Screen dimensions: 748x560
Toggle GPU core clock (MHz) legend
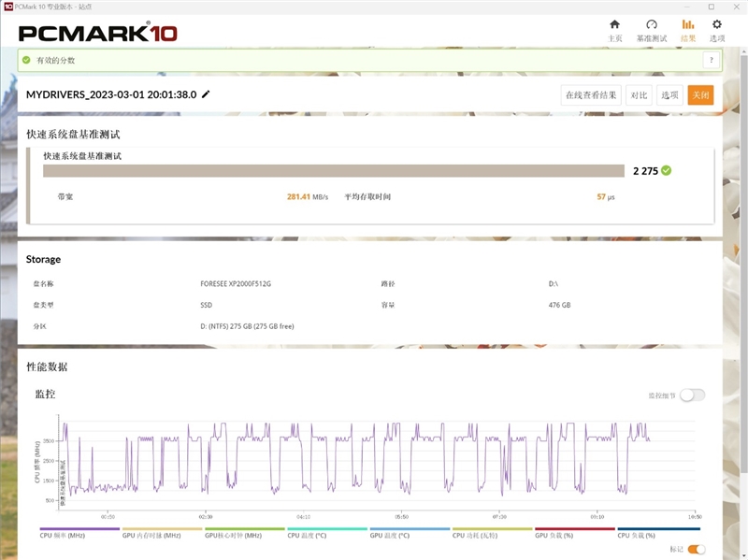[244, 532]
